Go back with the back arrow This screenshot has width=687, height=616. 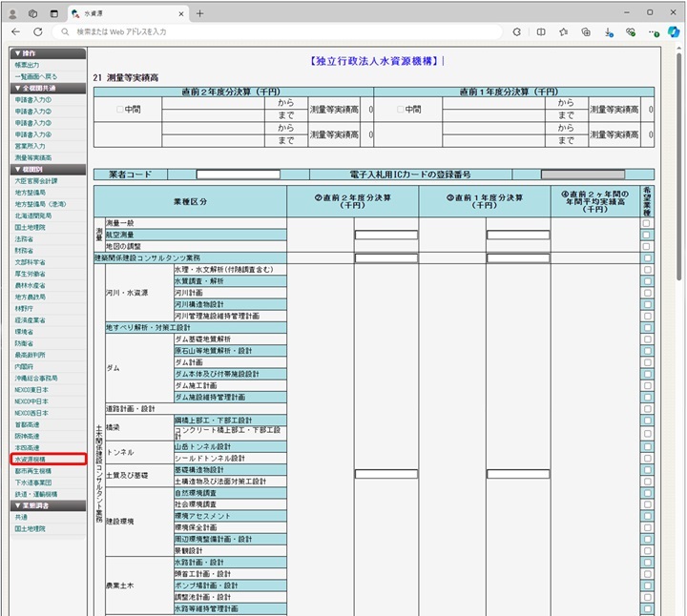pyautogui.click(x=16, y=32)
